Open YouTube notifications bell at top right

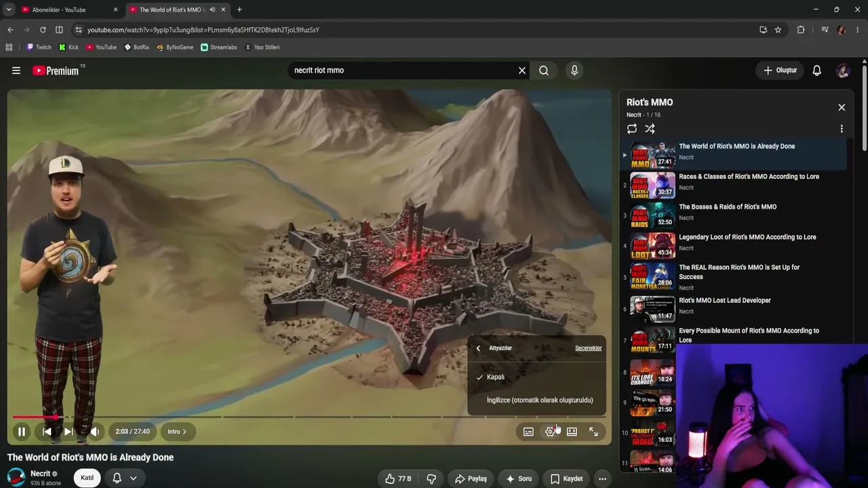pos(817,70)
